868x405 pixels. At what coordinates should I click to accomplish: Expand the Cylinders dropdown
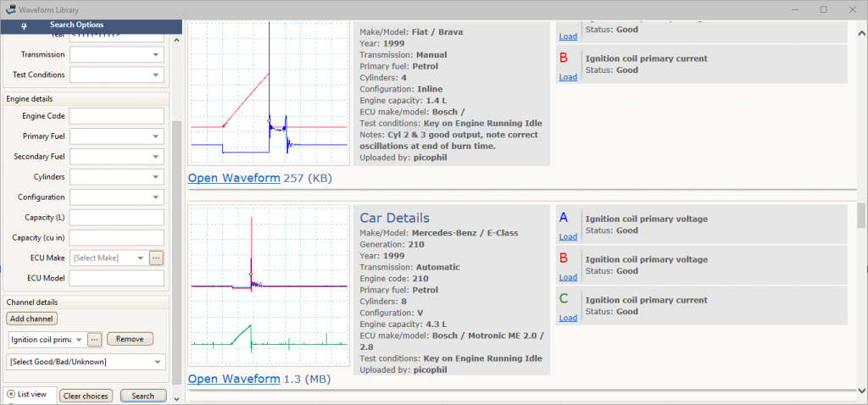click(117, 177)
